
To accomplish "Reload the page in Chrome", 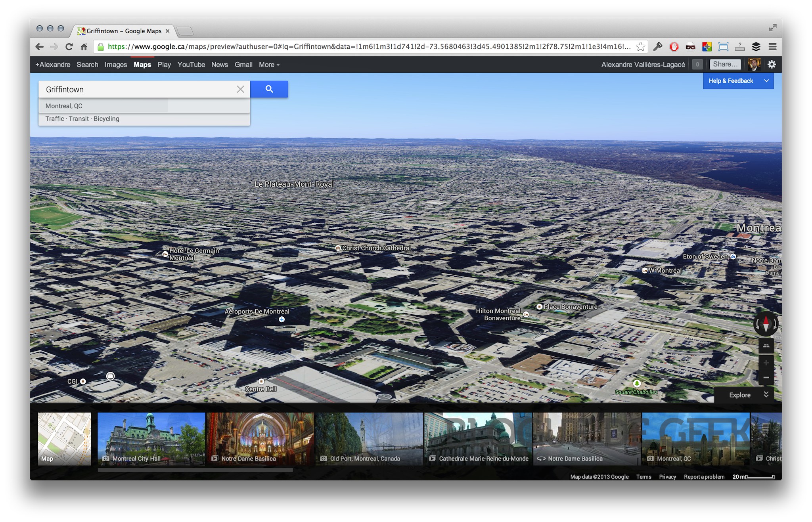I will click(69, 47).
